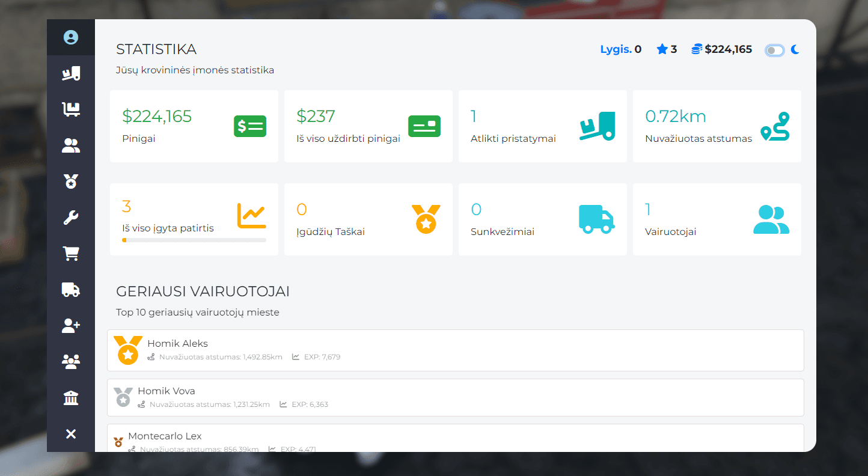Open the shopping cart store sidebar icon
The image size is (868, 476).
click(x=71, y=254)
